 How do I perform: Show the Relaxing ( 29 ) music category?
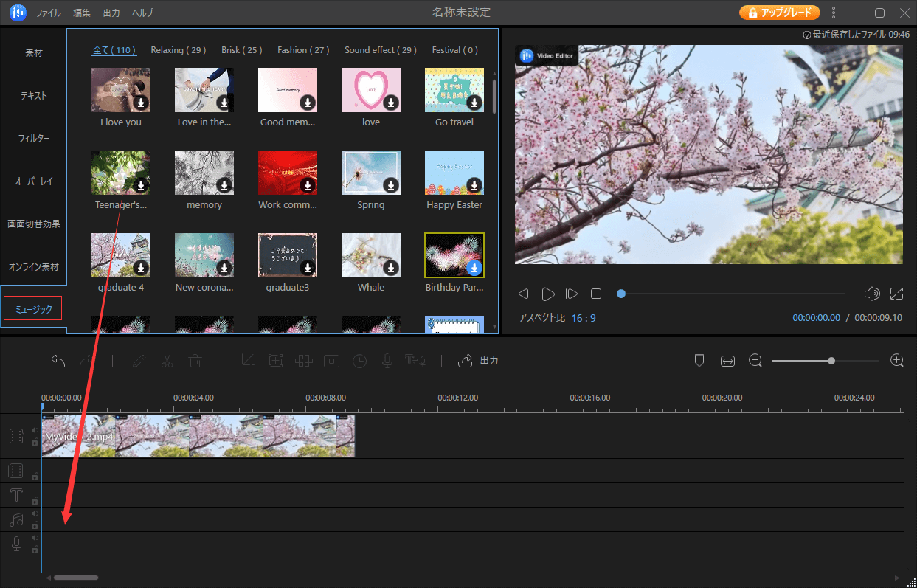point(179,50)
